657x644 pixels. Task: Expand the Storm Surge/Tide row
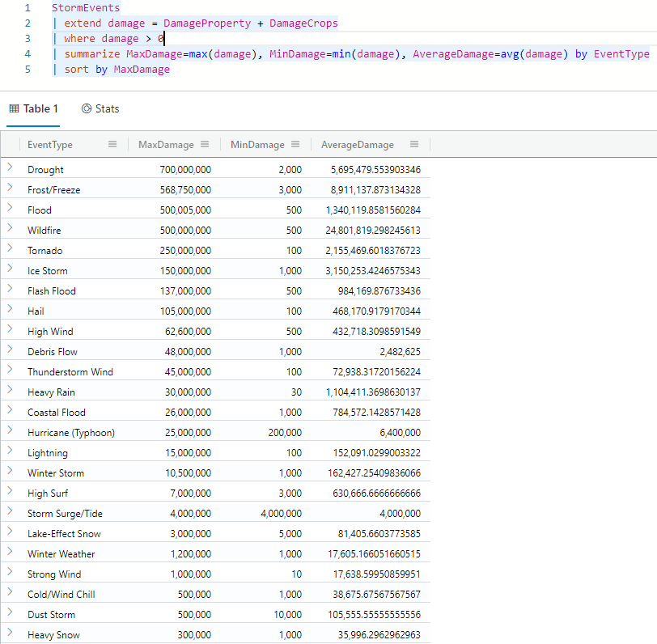[10, 511]
